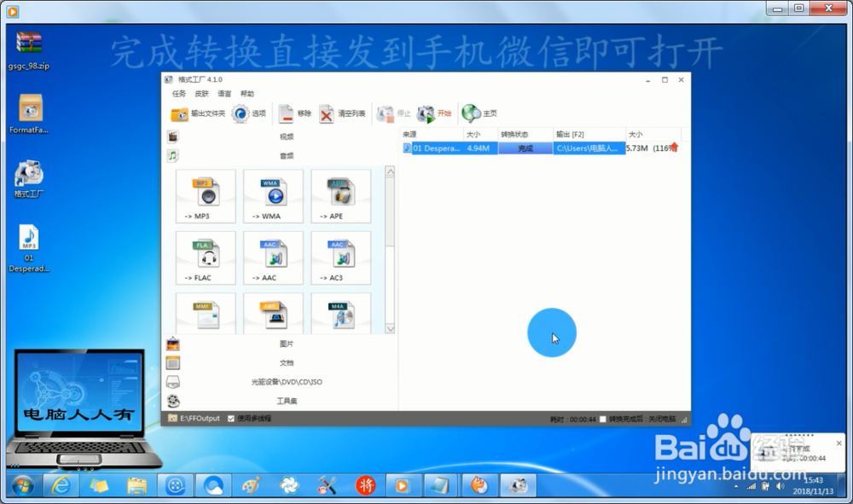
Task: Launch Internet Explorer from the taskbar
Action: point(60,485)
